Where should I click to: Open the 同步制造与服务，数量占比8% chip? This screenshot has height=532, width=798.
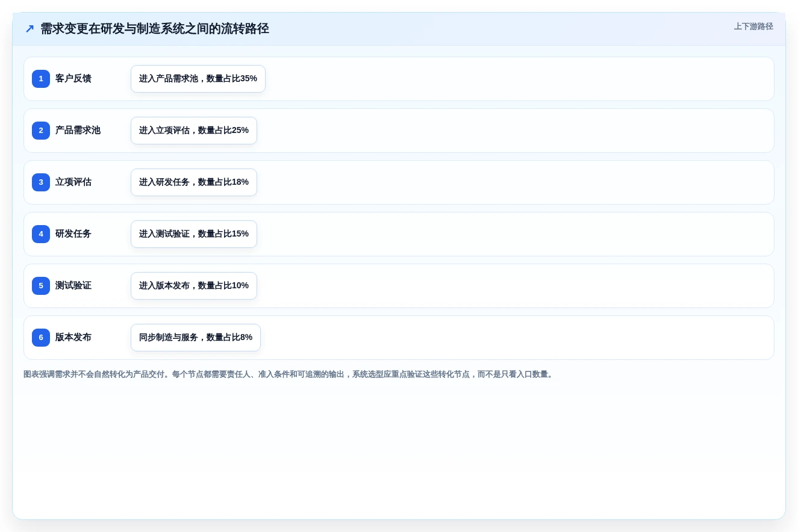(x=196, y=338)
